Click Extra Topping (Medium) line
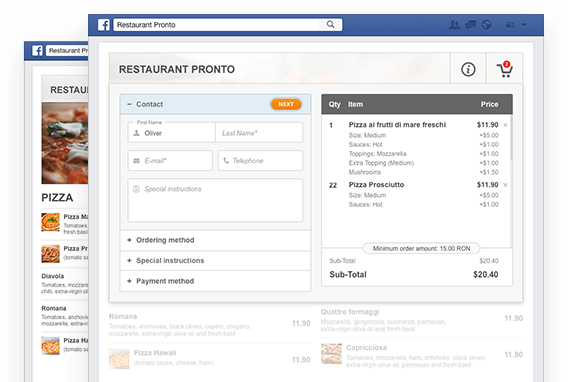 click(381, 163)
